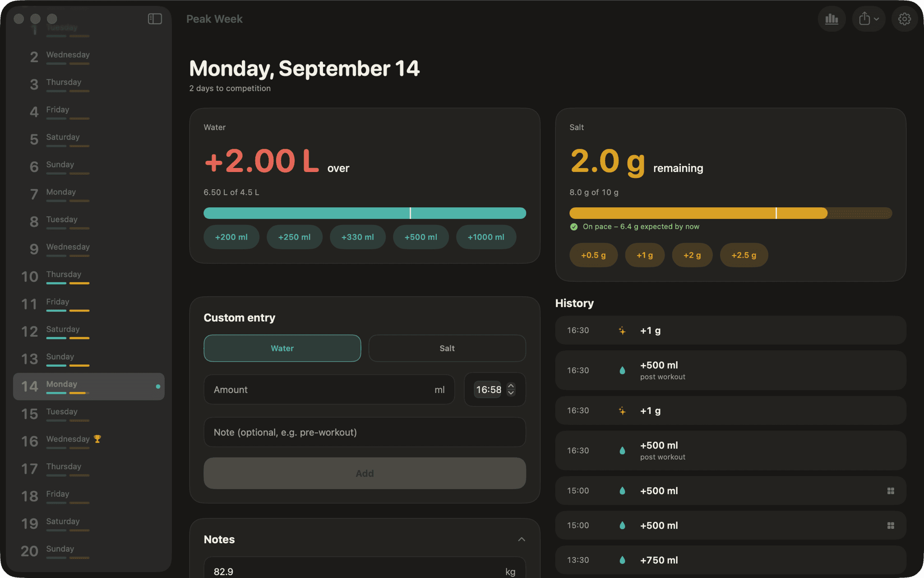Select Salt in Custom entry
This screenshot has width=924, height=578.
[x=447, y=348]
